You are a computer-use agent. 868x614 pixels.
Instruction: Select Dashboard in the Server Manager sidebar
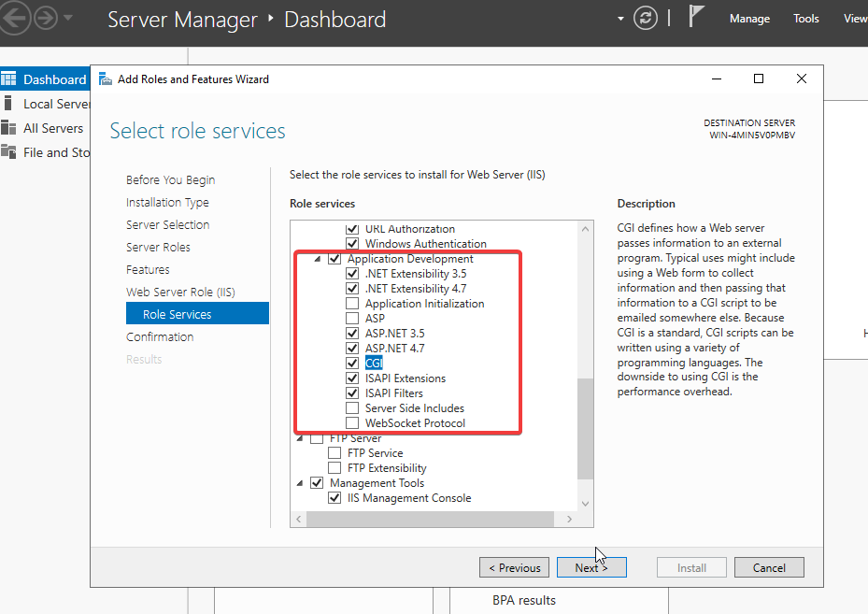pos(45,79)
